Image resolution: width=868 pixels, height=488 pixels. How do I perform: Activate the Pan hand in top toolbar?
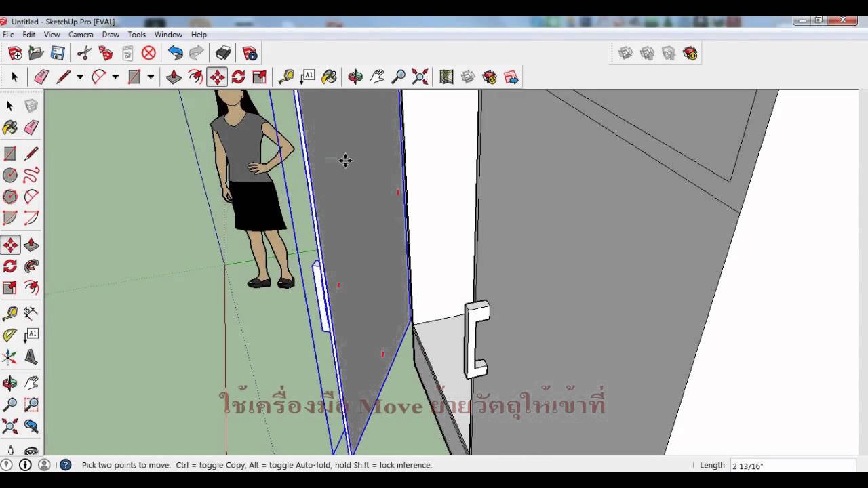tap(377, 77)
